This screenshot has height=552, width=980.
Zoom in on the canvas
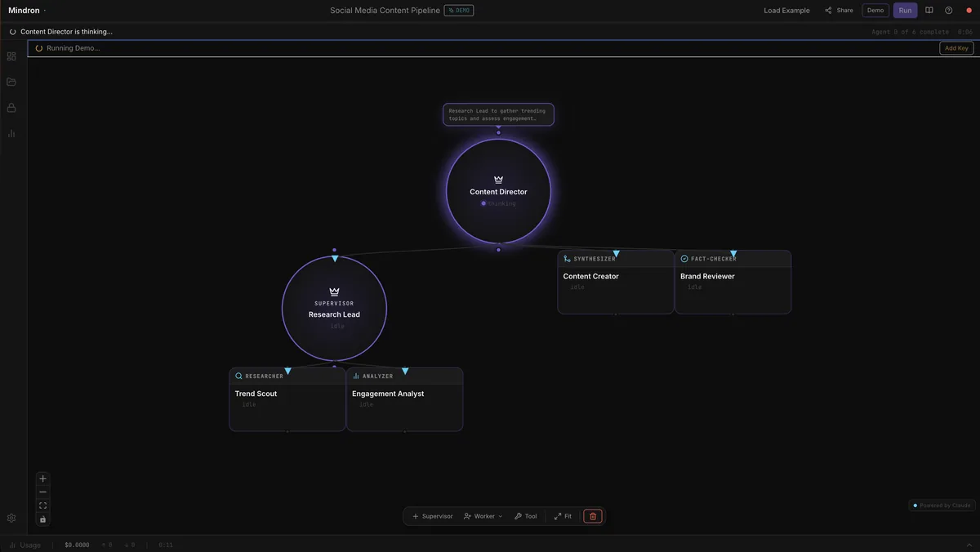click(x=43, y=479)
